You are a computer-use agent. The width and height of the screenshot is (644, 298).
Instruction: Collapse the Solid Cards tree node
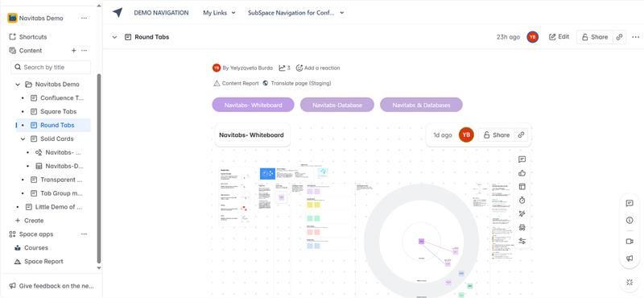tap(23, 139)
